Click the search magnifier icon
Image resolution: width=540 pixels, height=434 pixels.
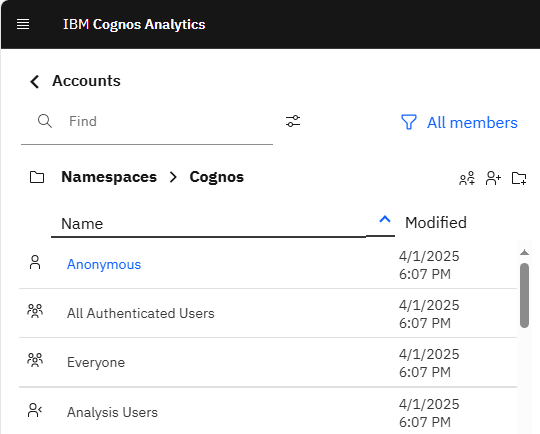(x=45, y=121)
